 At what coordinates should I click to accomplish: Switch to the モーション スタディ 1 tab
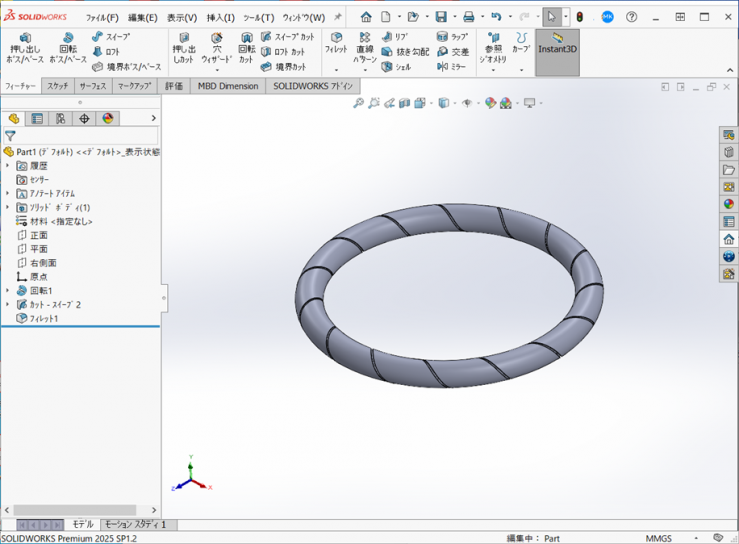(136, 524)
